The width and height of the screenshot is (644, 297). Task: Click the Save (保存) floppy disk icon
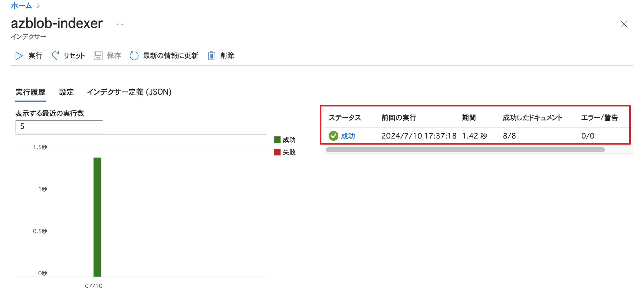coord(98,56)
